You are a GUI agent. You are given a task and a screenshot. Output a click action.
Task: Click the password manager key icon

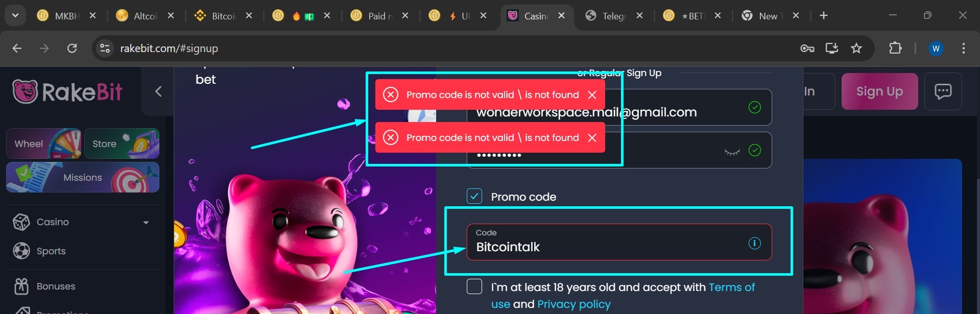click(x=807, y=49)
